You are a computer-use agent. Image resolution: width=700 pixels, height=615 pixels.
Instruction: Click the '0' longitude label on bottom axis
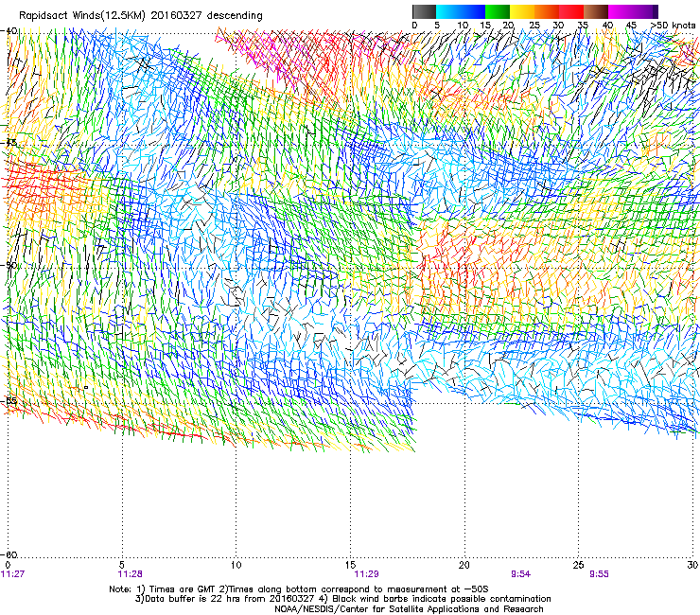8,565
